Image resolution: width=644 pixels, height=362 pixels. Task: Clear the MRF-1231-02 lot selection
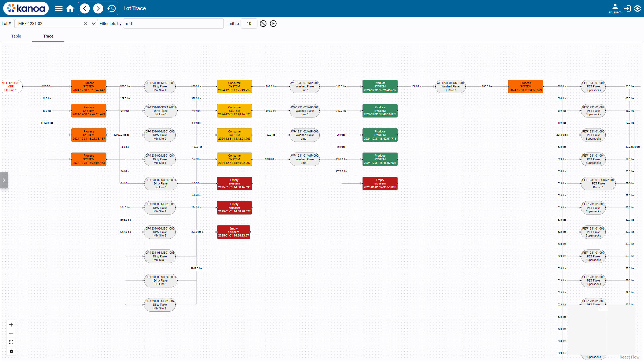86,23
